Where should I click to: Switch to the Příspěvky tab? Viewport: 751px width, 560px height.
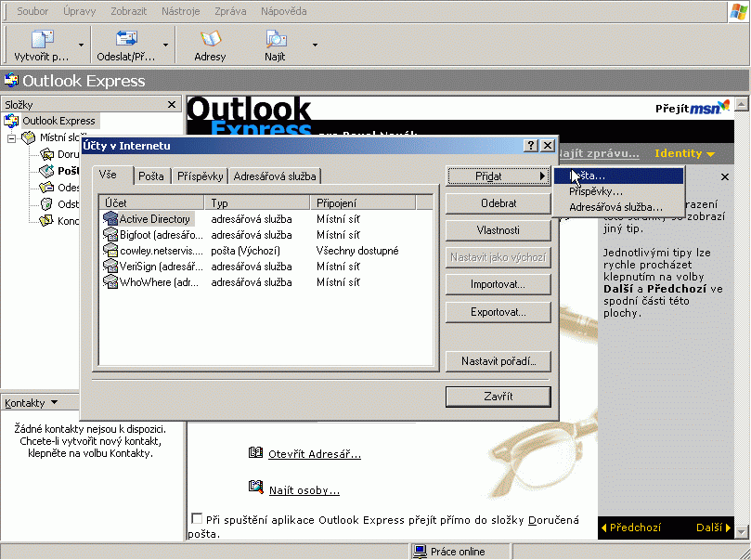pos(201,176)
